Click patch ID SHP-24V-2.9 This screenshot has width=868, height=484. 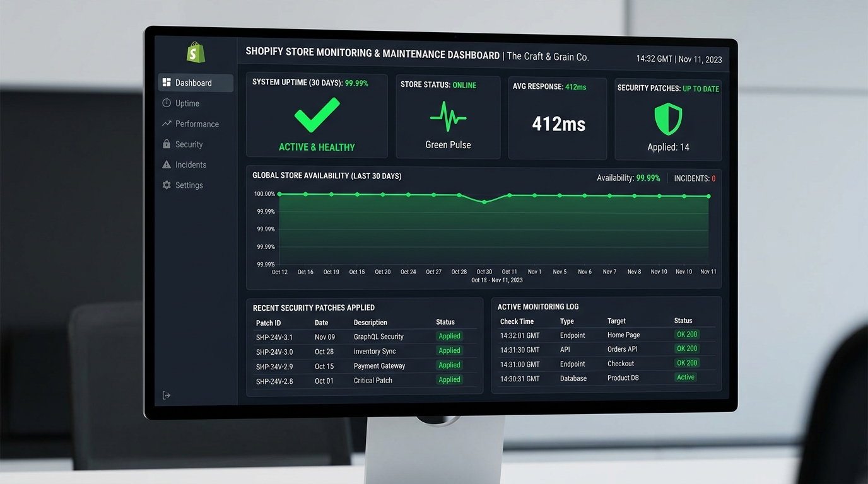(x=274, y=366)
